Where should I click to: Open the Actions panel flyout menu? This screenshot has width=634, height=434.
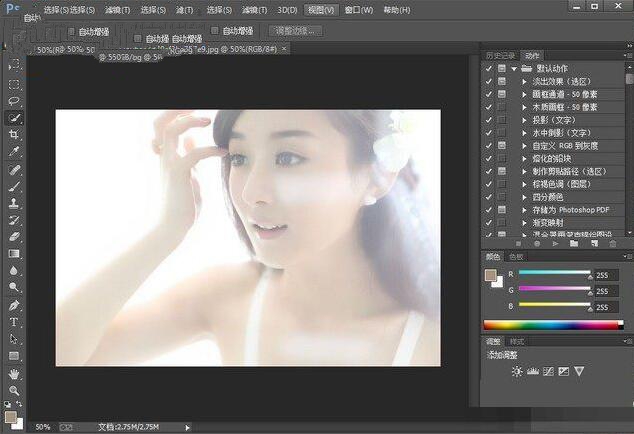point(629,55)
